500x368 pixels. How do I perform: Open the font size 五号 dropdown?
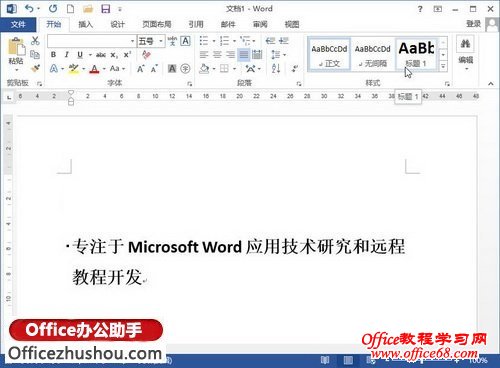pos(161,41)
